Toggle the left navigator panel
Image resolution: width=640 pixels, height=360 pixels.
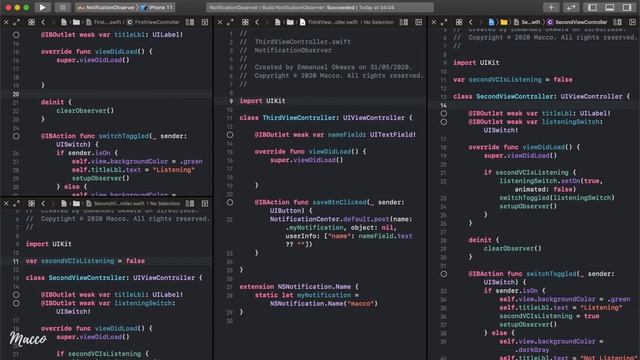click(592, 7)
